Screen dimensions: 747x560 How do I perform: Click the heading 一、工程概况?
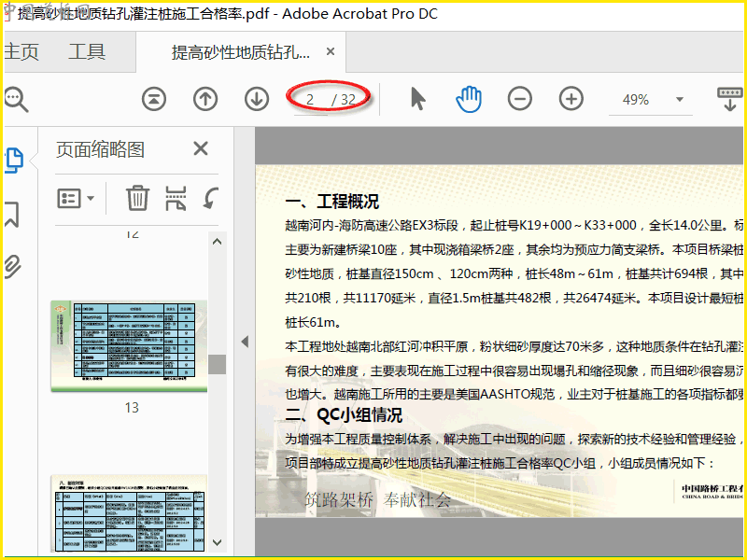coord(332,202)
